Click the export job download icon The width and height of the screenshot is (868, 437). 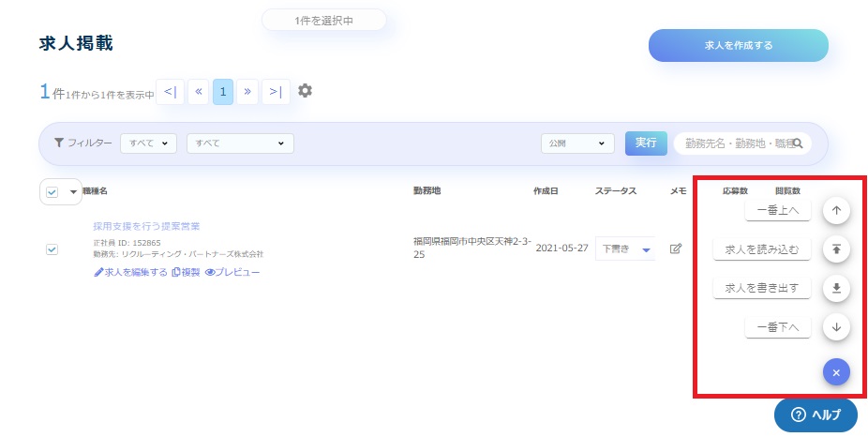click(x=835, y=288)
